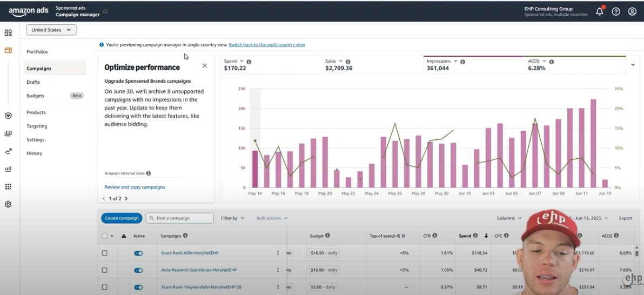This screenshot has width=644, height=295.
Task: Click the help question mark icon
Action: [616, 11]
